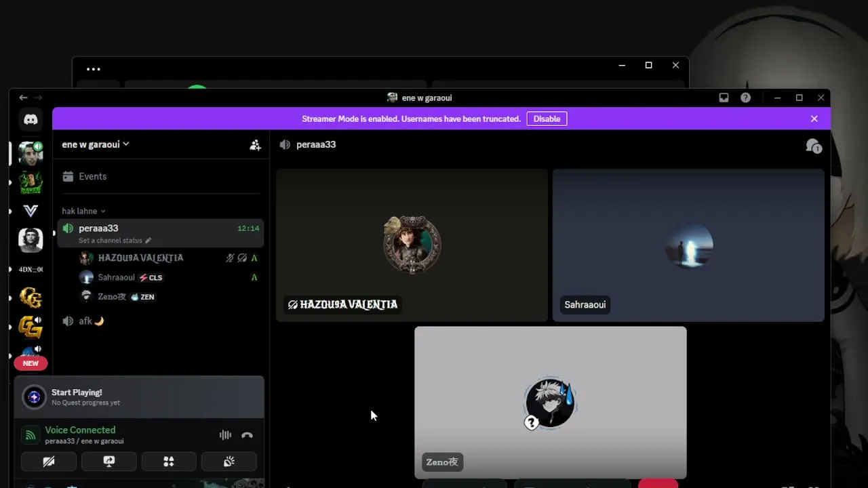Click the CLS server tag next to Sahraaoui
Viewport: 868px width, 488px height.
click(x=151, y=278)
